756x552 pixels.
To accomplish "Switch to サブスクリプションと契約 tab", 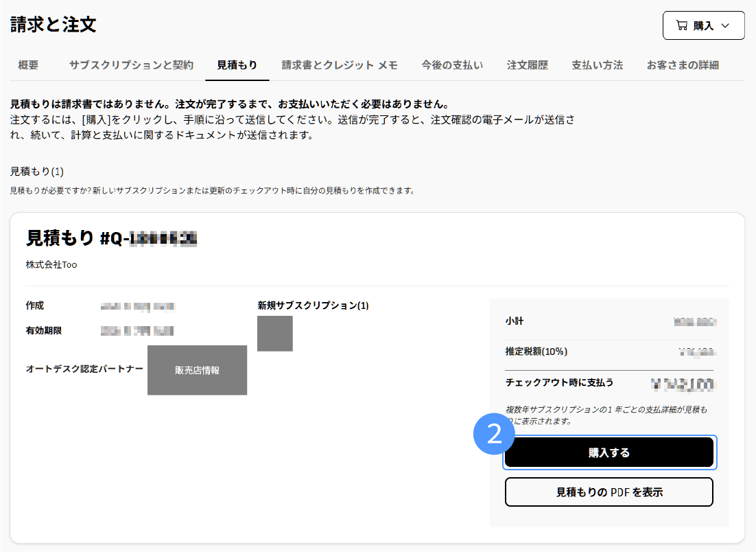I will point(131,65).
